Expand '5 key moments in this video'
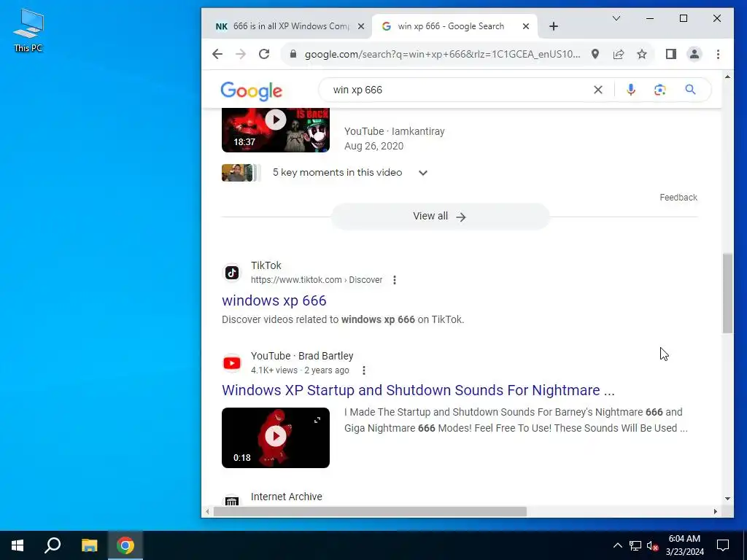Screen dimensions: 747x560 point(423,173)
